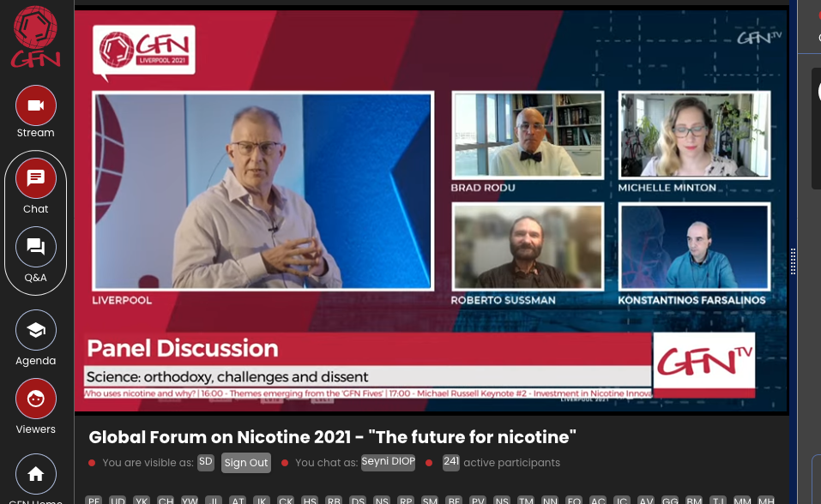This screenshot has height=504, width=821.
Task: Select participant badge PE
Action: [94, 500]
